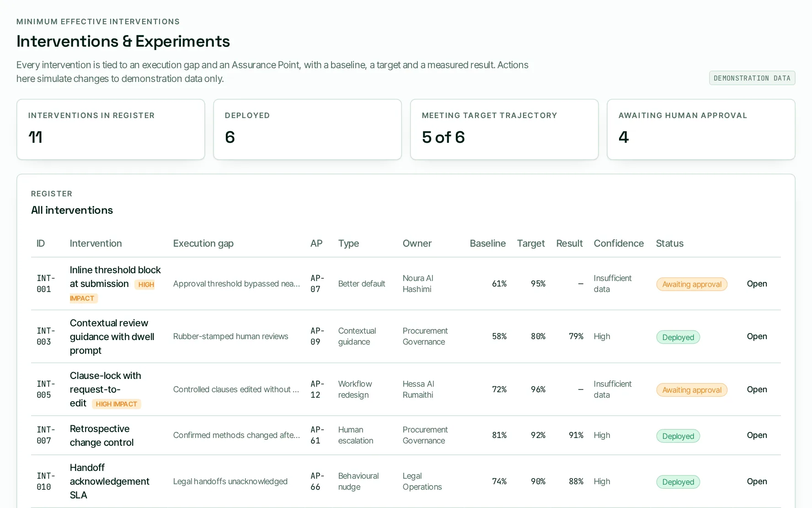Click the Type column header
This screenshot has height=508, width=812.
click(x=348, y=243)
